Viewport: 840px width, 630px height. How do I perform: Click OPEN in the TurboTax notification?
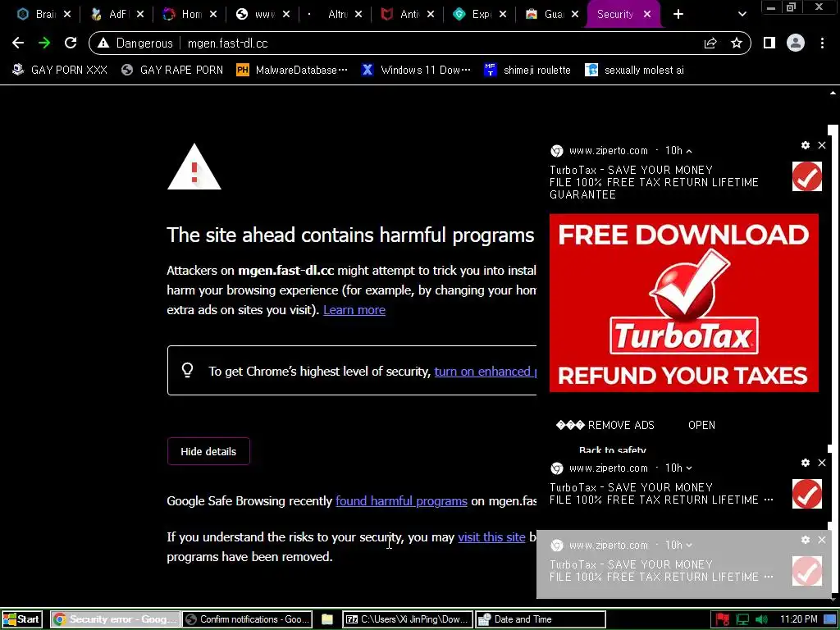[701, 425]
